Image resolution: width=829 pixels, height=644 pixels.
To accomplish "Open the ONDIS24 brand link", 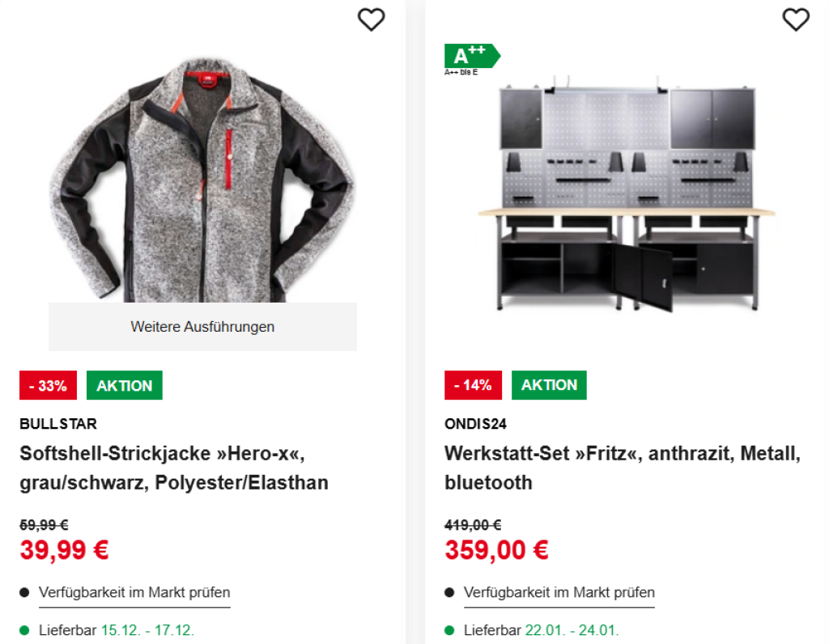I will 475,423.
